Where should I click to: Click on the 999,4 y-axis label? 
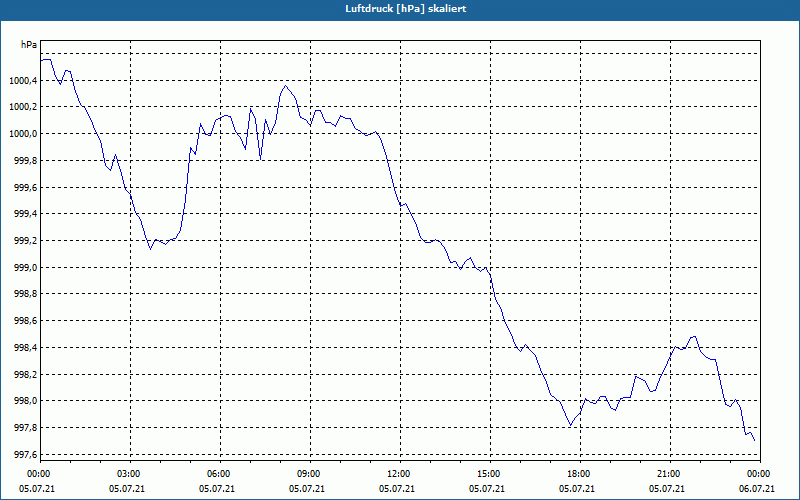[25, 214]
